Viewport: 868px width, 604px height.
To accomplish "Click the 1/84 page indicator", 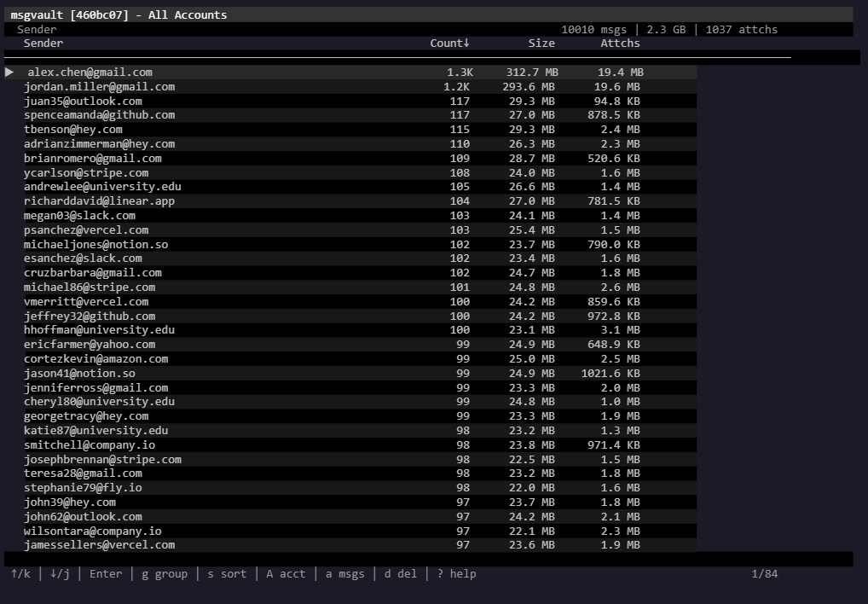I will (x=765, y=574).
